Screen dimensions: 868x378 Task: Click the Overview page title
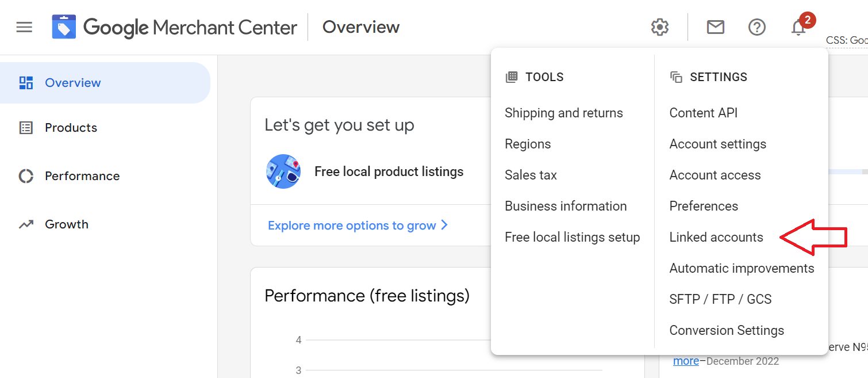[x=361, y=27]
